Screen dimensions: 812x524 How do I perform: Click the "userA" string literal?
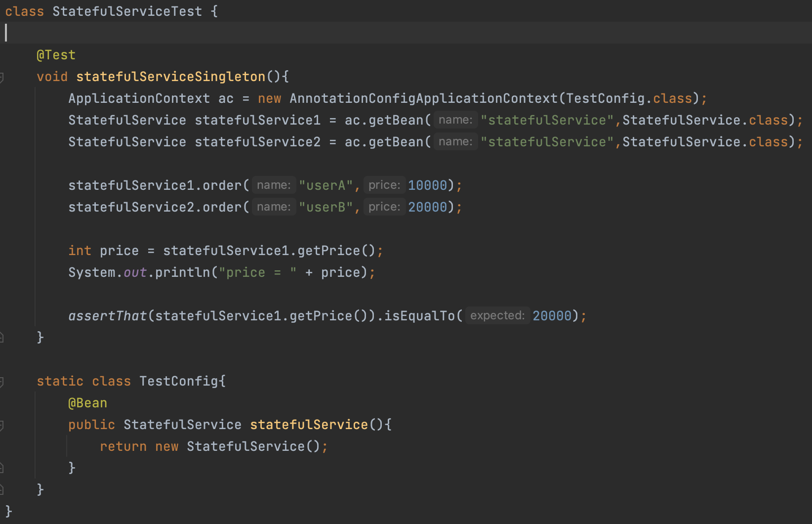325,185
